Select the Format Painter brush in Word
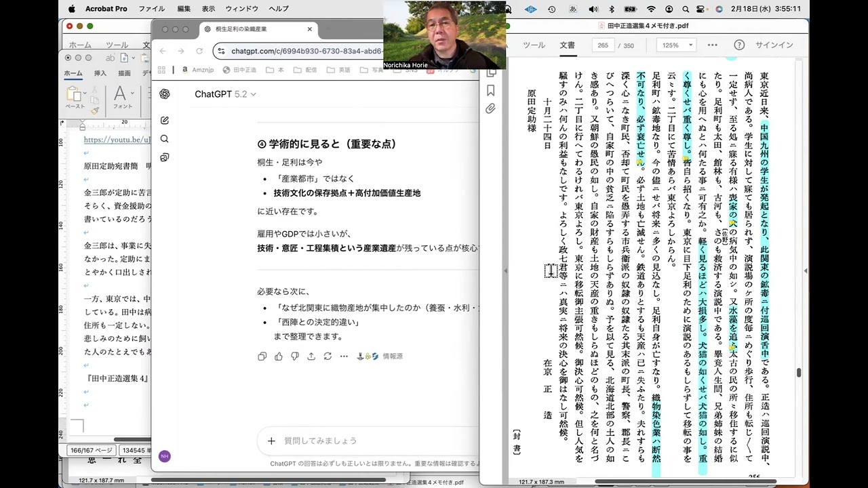Image resolution: width=868 pixels, height=488 pixels. coord(95,110)
